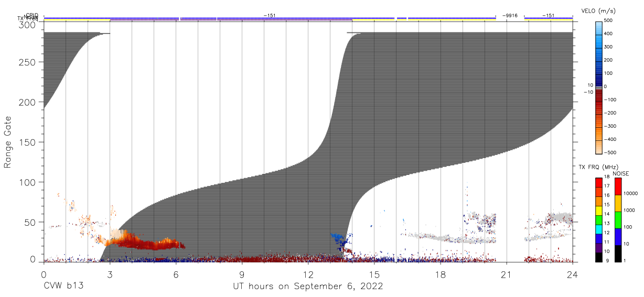Image resolution: width=644 pixels, height=297 pixels.
Task: Click the NOISE legend title
Action: [x=620, y=173]
